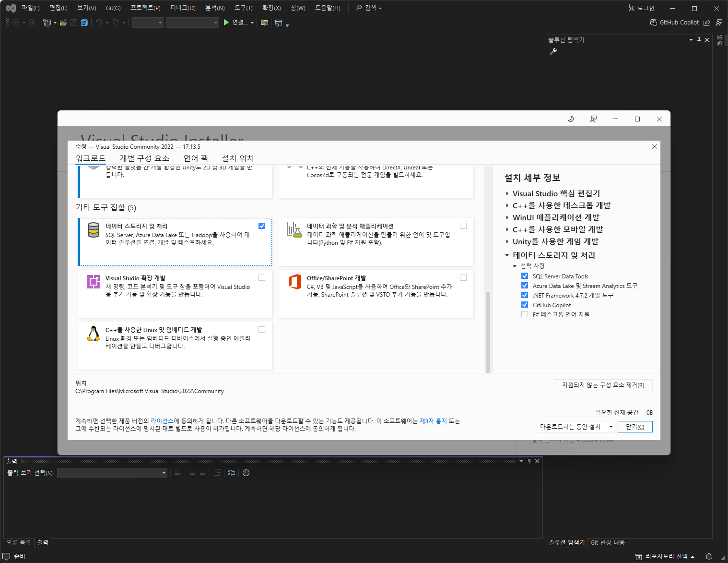728x563 pixels.
Task: Click the green start debugging arrow
Action: pos(226,23)
